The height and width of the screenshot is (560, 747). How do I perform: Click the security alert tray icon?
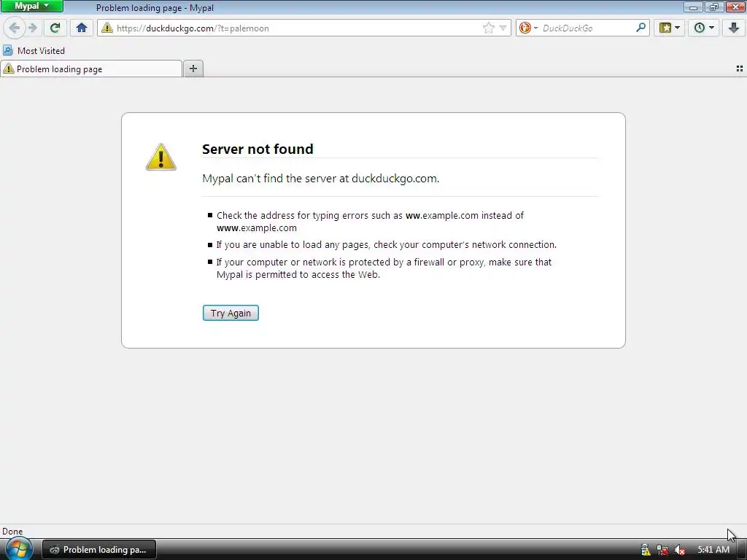(646, 550)
